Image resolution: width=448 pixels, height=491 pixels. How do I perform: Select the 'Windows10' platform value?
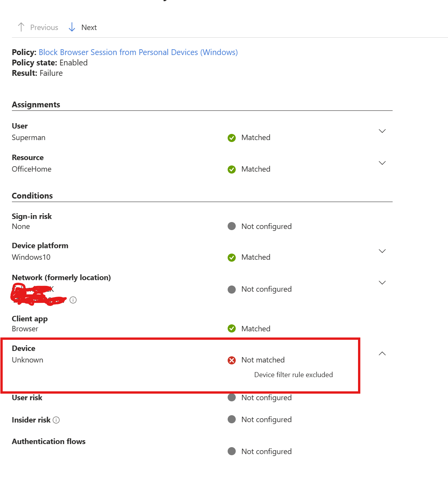[x=31, y=257]
